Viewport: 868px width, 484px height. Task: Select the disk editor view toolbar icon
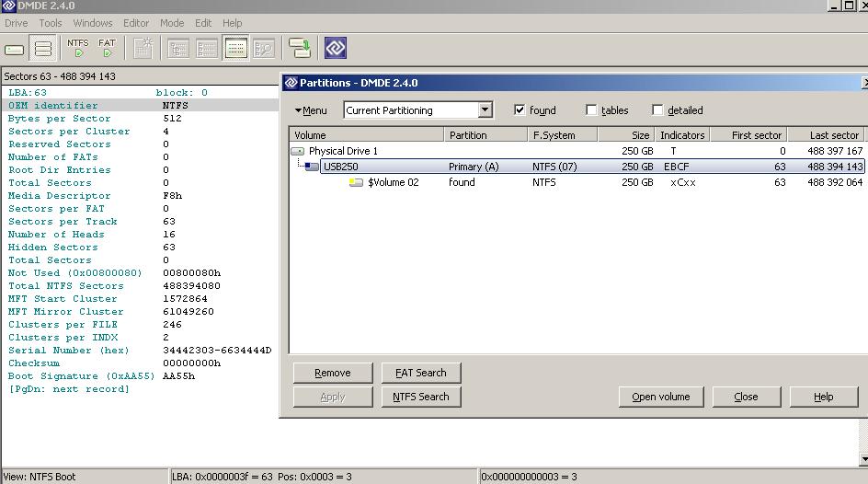235,49
